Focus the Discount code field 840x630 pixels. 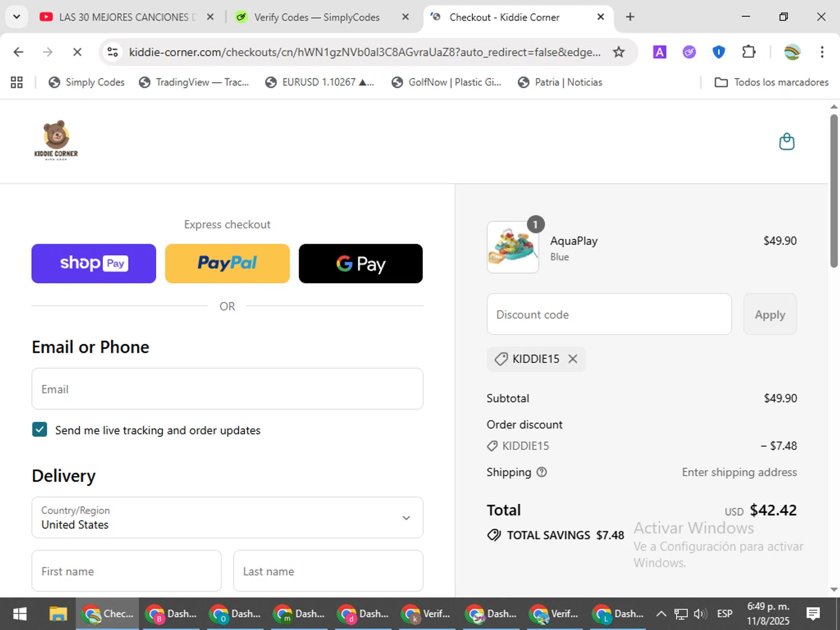(609, 314)
